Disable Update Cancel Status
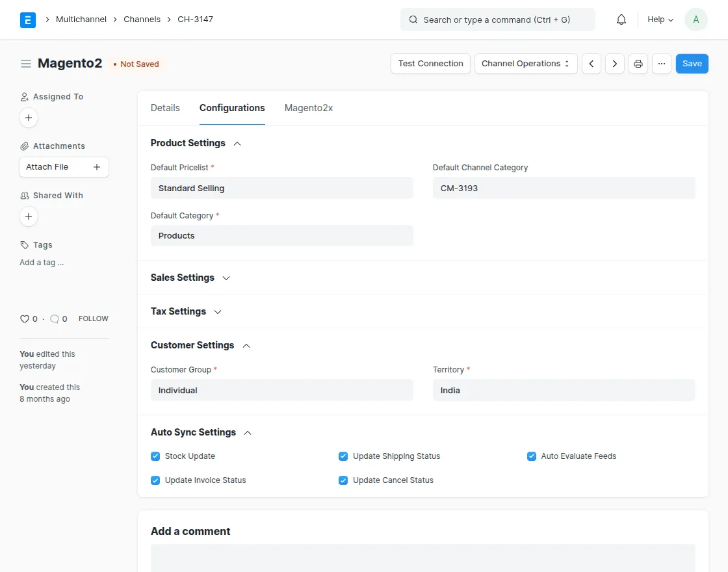 pos(343,480)
